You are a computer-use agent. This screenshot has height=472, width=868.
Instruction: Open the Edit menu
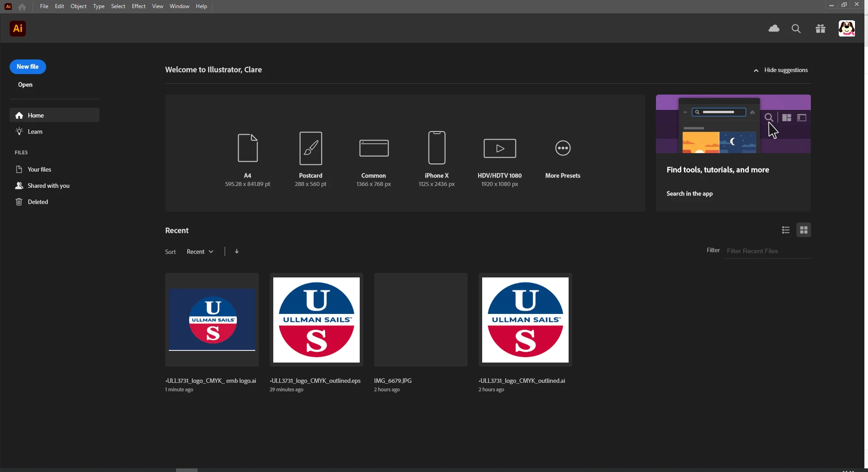pyautogui.click(x=59, y=6)
